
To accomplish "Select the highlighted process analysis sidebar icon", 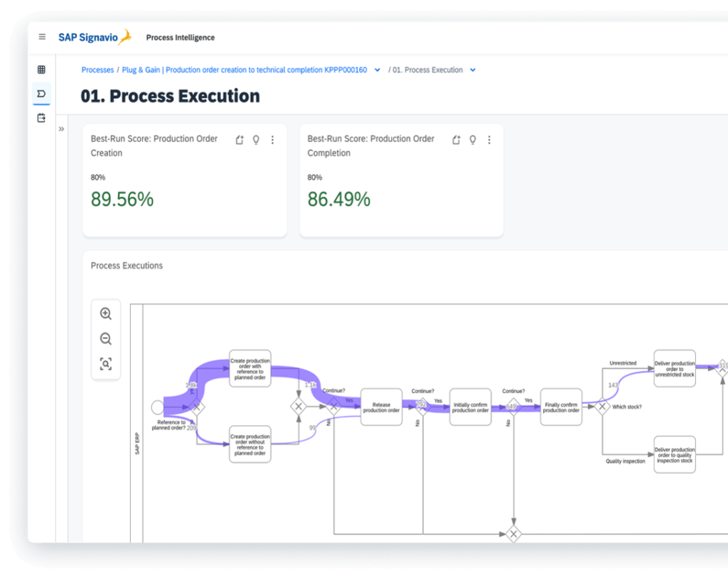I will 41,94.
